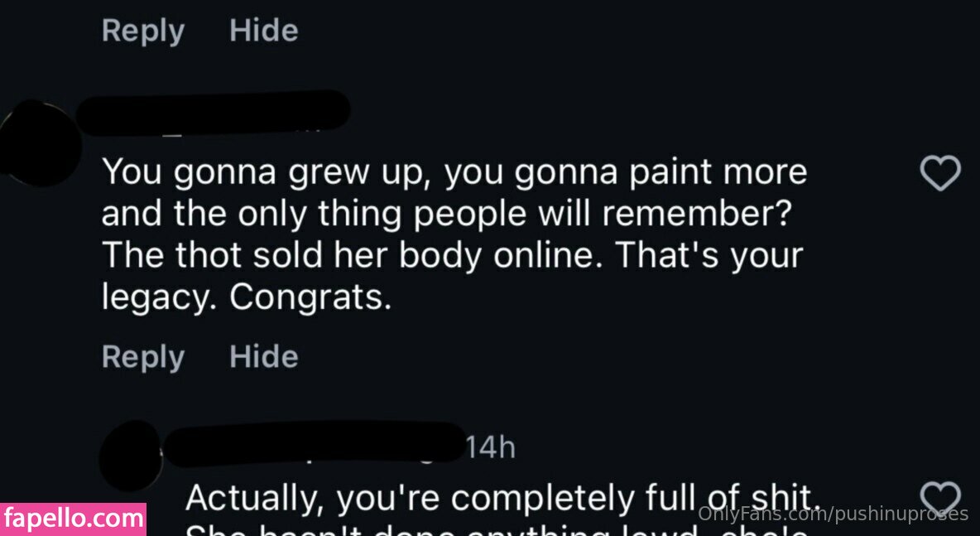Viewport: 980px width, 536px height.
Task: Open blacked-out avatar of first commenter
Action: (40, 143)
